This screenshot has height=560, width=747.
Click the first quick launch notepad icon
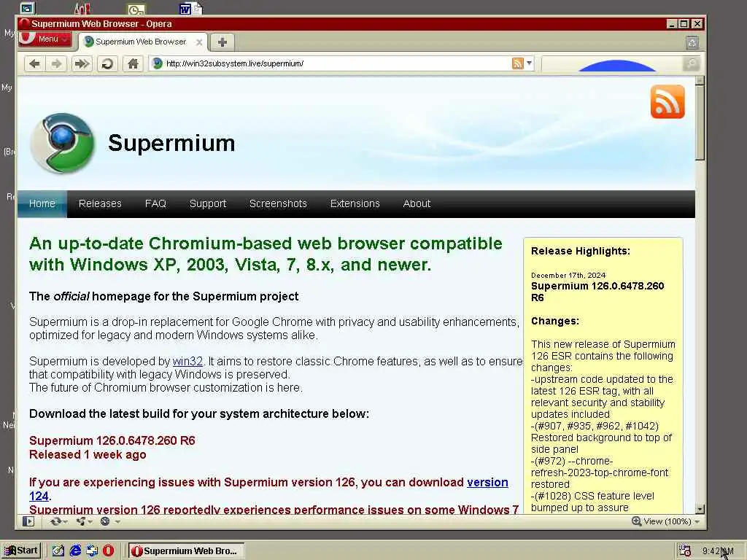tap(58, 551)
